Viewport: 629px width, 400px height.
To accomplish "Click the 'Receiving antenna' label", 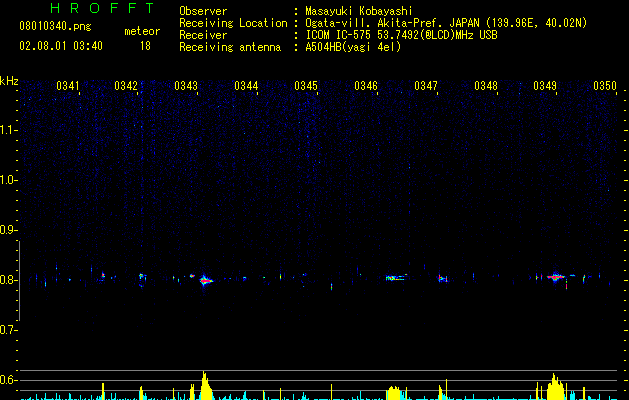I will pos(230,47).
